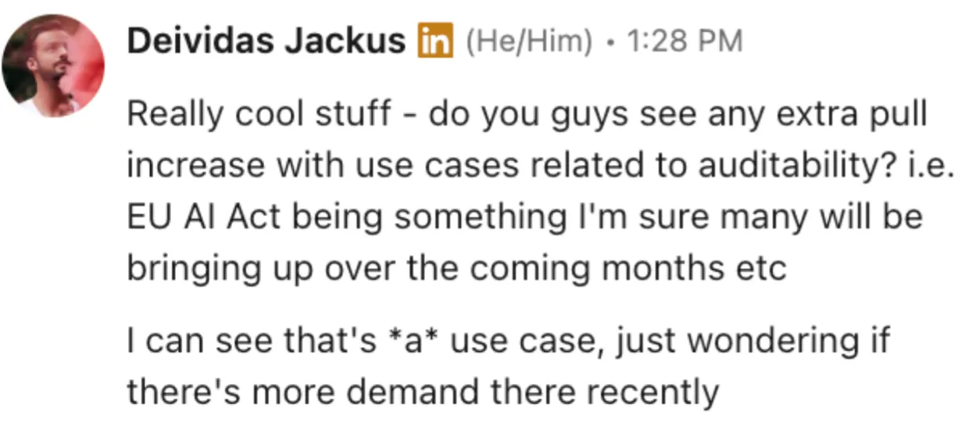Screen dimensions: 980x430
Task: Click the line "there's more demand there recently"
Action: coord(422,392)
